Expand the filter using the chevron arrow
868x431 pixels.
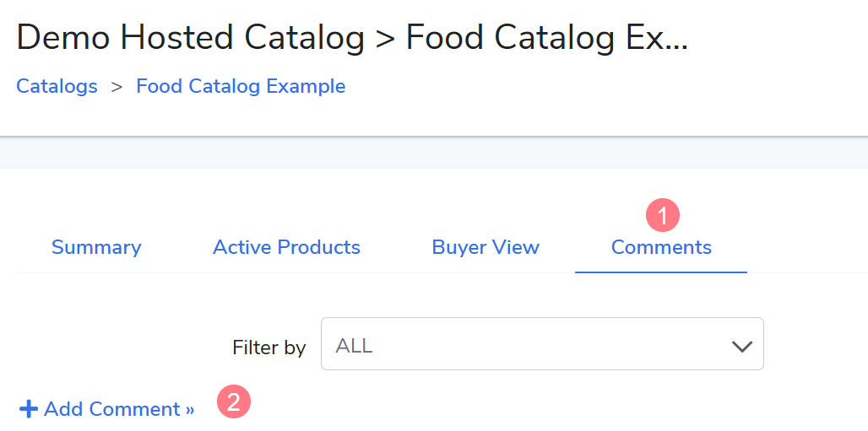pos(741,346)
